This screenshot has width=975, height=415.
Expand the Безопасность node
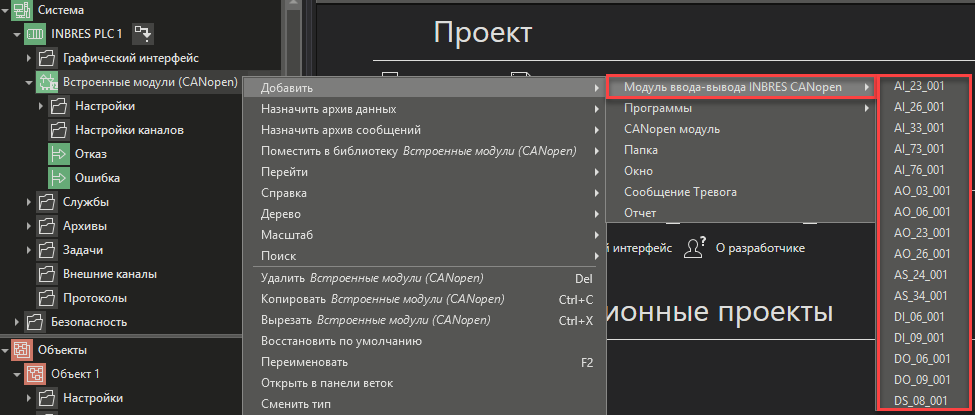tap(17, 322)
